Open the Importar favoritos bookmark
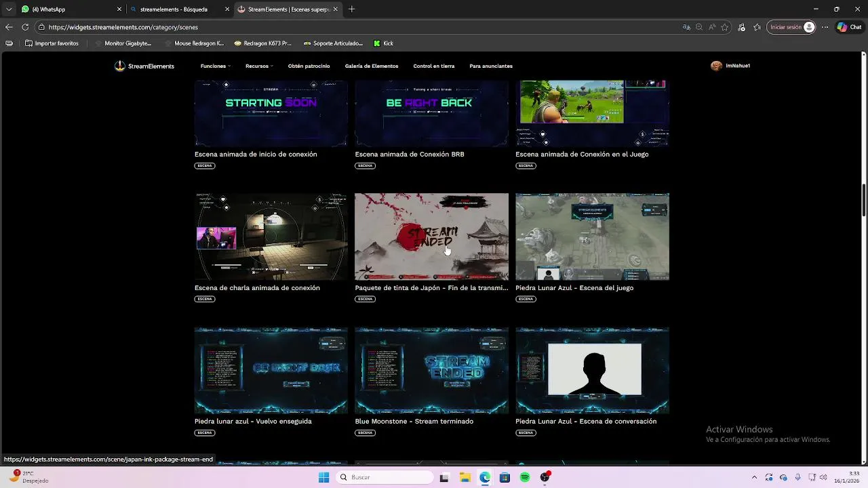 click(52, 43)
